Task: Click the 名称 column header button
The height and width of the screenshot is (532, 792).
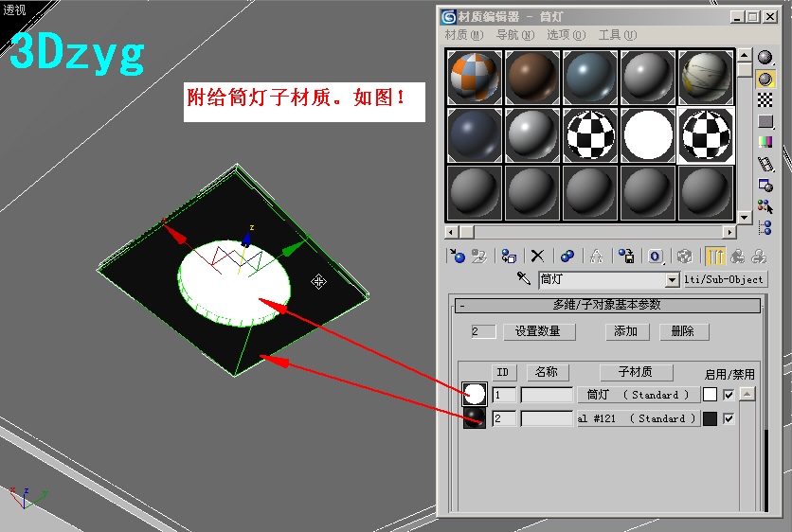Action: [x=548, y=373]
